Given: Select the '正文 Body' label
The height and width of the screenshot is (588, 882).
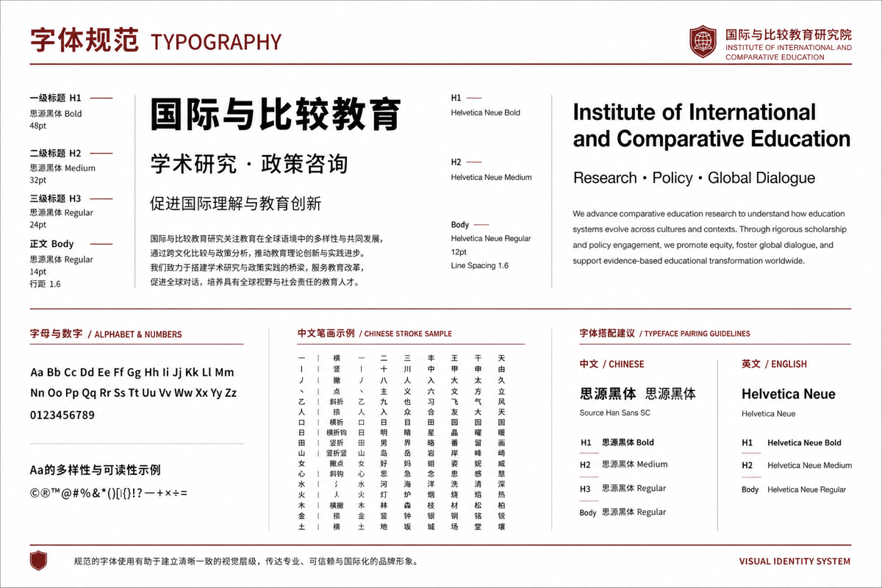Looking at the screenshot, I should pyautogui.click(x=51, y=244).
